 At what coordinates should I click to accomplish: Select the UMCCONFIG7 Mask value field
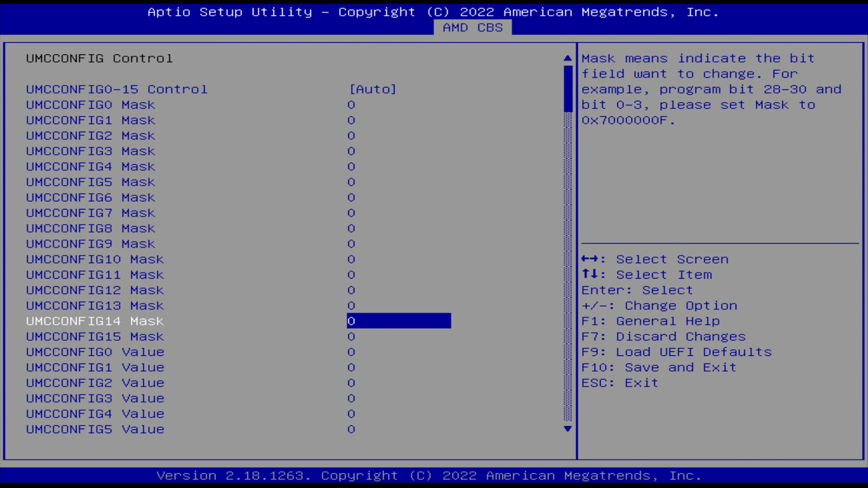click(351, 213)
